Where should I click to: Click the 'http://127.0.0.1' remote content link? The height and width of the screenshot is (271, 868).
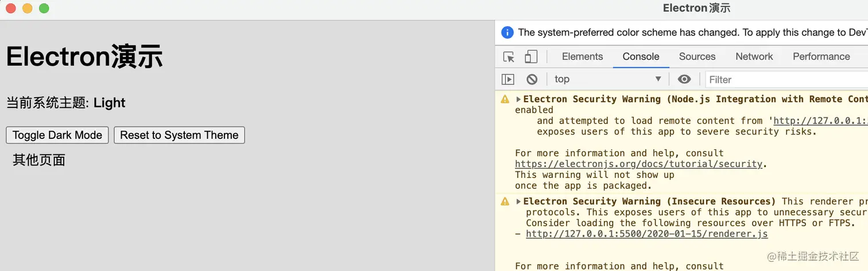(x=820, y=121)
